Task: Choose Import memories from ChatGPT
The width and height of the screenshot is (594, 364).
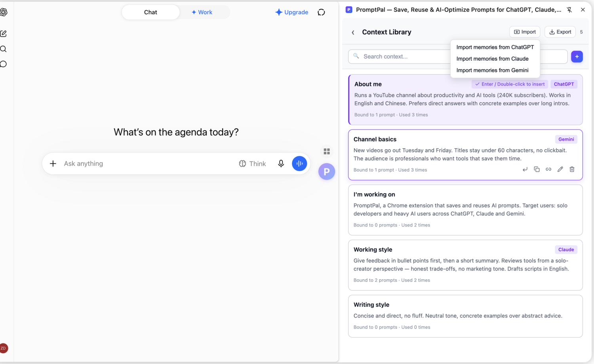Action: 495,47
